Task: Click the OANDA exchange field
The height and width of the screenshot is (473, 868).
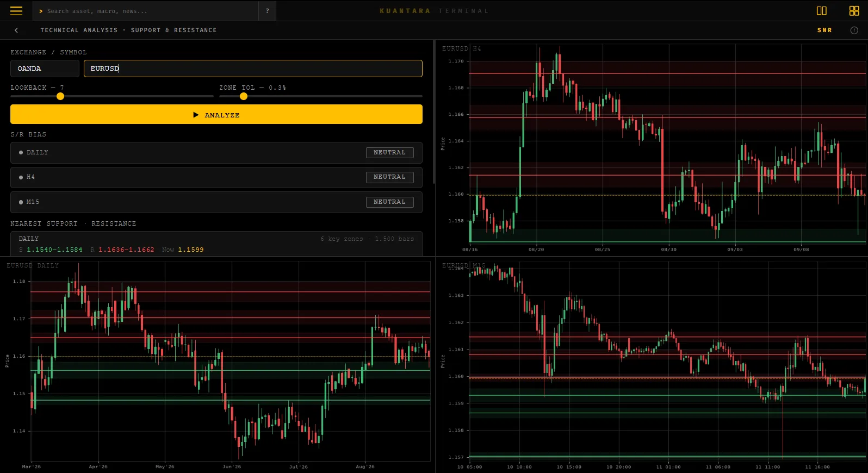Action: (x=45, y=69)
